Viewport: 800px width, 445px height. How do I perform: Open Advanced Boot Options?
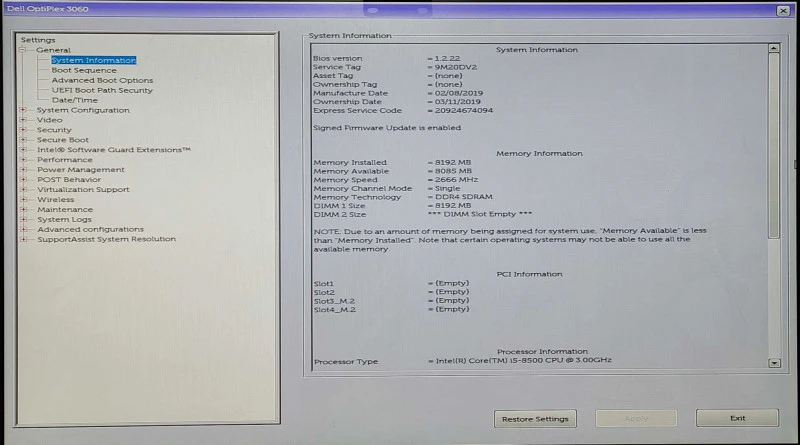click(102, 80)
